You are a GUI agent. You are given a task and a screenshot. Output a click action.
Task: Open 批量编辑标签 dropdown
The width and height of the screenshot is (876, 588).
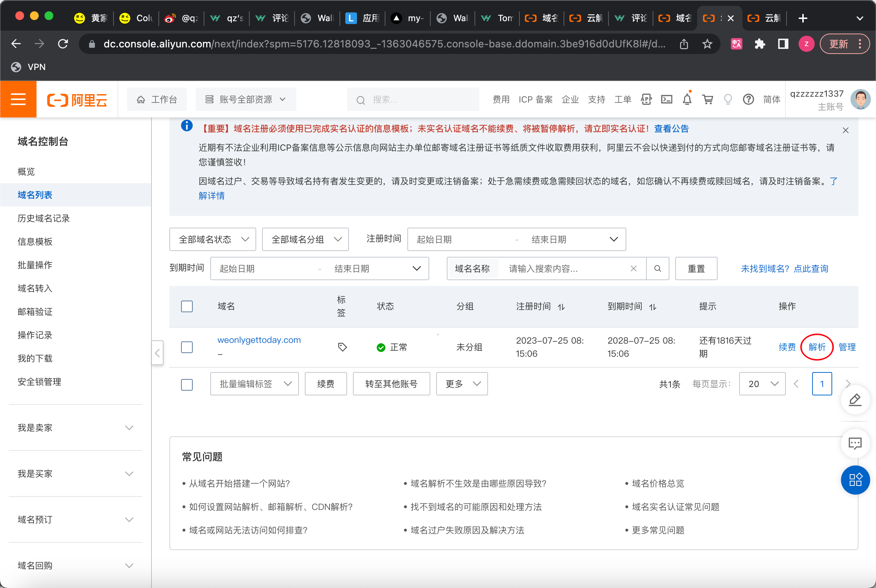point(254,384)
